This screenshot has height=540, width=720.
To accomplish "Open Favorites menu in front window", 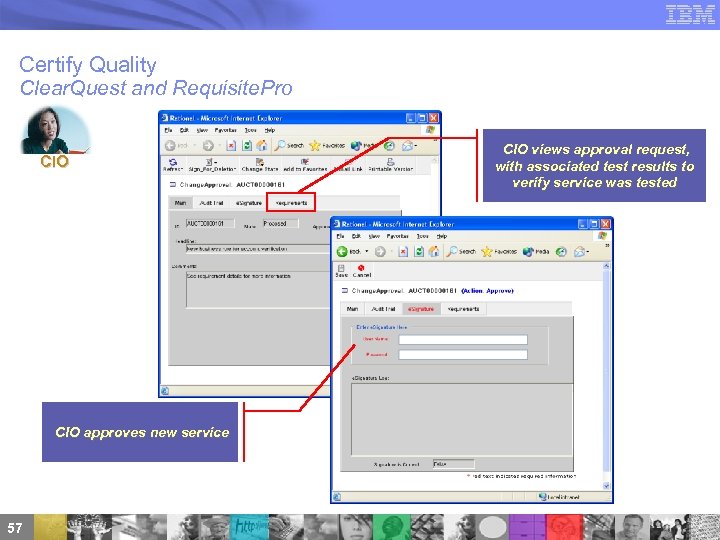I will [x=398, y=236].
